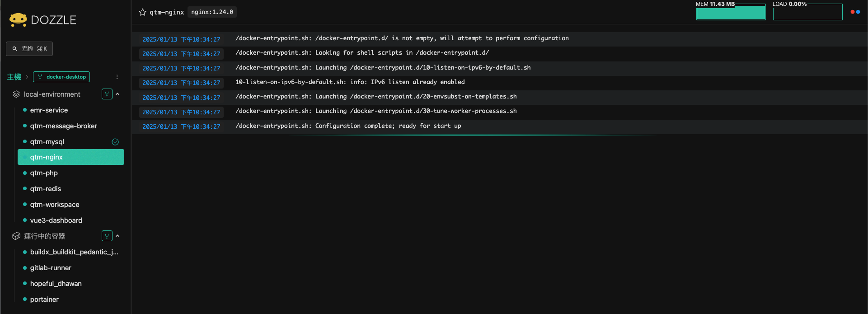Click the merge icon beside local-environment
This screenshot has width=868, height=314.
click(107, 94)
